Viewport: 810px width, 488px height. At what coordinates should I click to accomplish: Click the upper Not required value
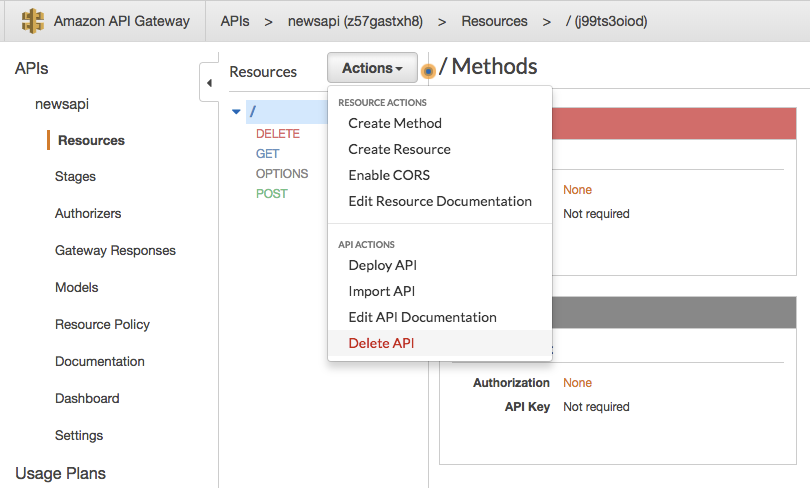596,214
